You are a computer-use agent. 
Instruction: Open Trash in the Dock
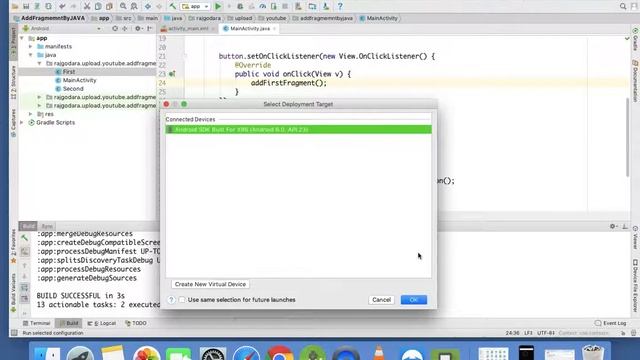tap(593, 353)
